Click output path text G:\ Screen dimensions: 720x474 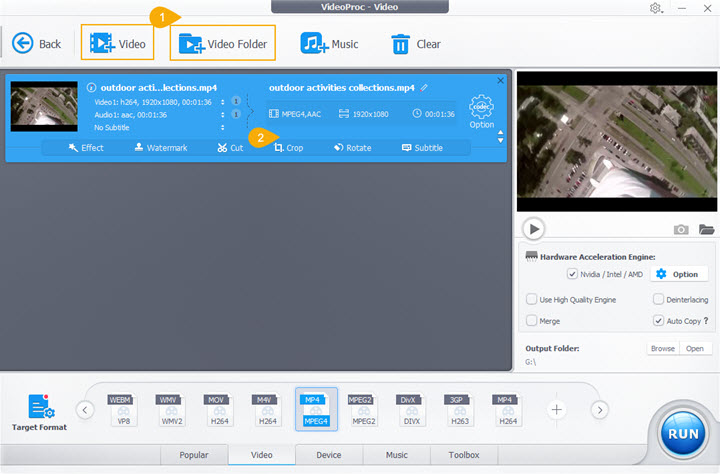coord(530,362)
